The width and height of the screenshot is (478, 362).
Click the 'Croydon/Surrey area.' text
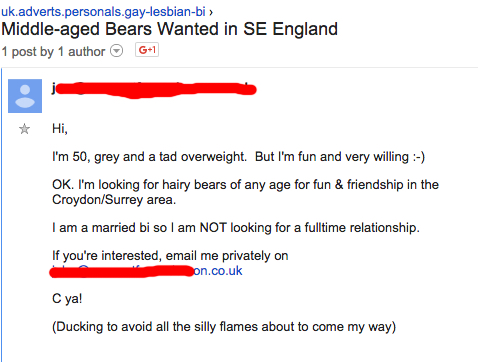[114, 200]
